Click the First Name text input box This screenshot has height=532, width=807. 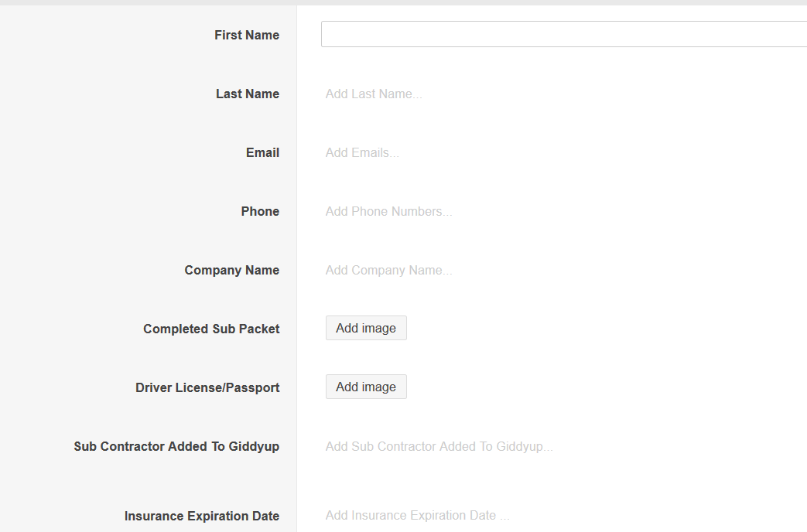[x=563, y=34]
